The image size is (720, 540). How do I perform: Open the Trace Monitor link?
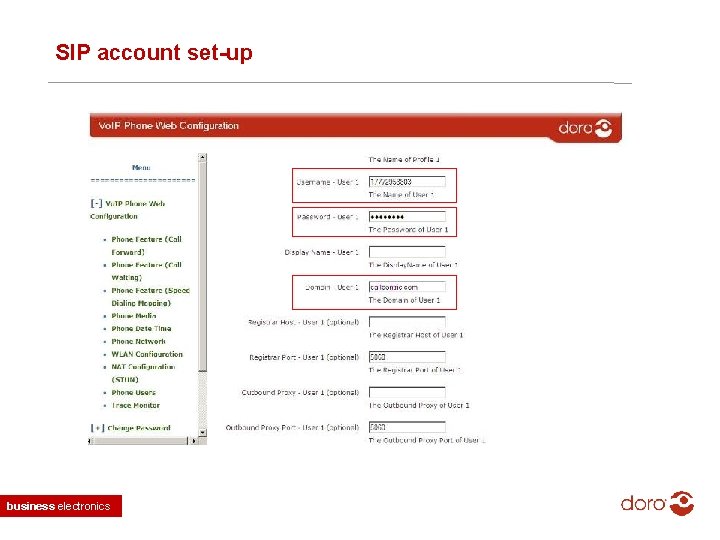135,405
